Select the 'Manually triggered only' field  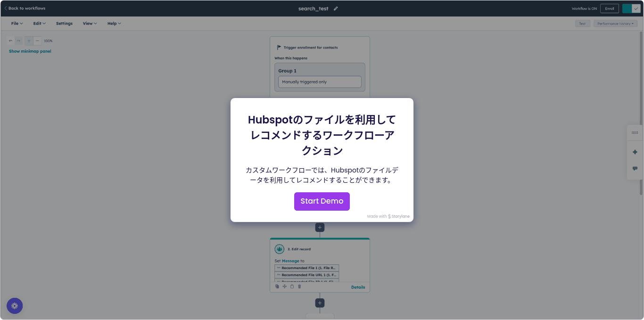[320, 82]
